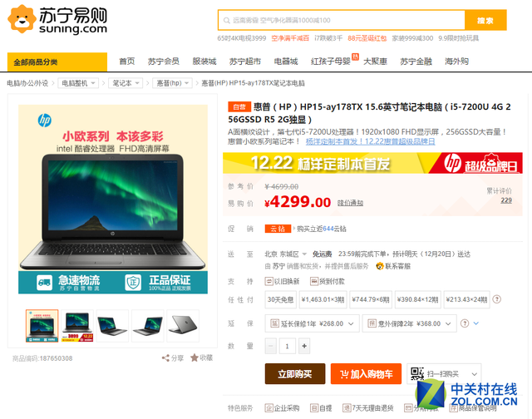Screen dimensions: 532x419
Task: Select the ¥213.43×24期 installment option
Action: click(x=467, y=299)
